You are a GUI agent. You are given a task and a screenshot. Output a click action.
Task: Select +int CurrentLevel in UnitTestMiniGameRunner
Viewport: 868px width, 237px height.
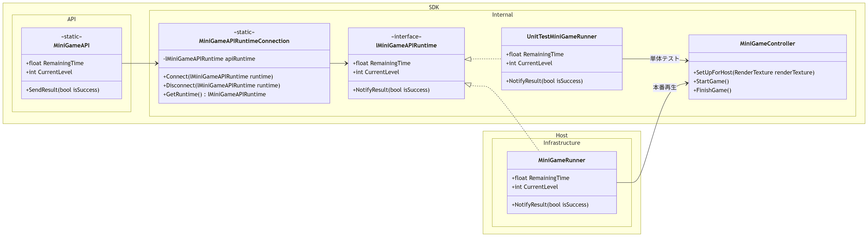529,63
